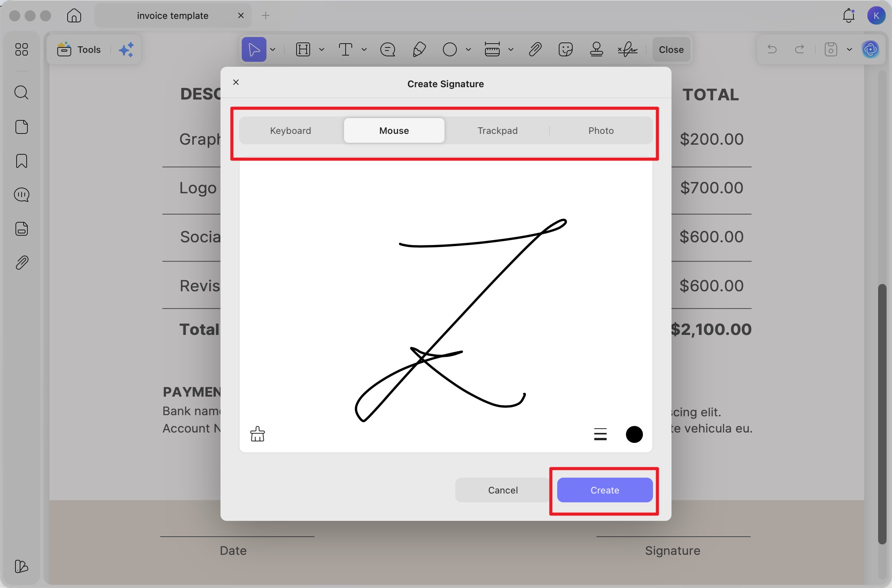
Task: Select the circle shape tool
Action: pyautogui.click(x=450, y=49)
